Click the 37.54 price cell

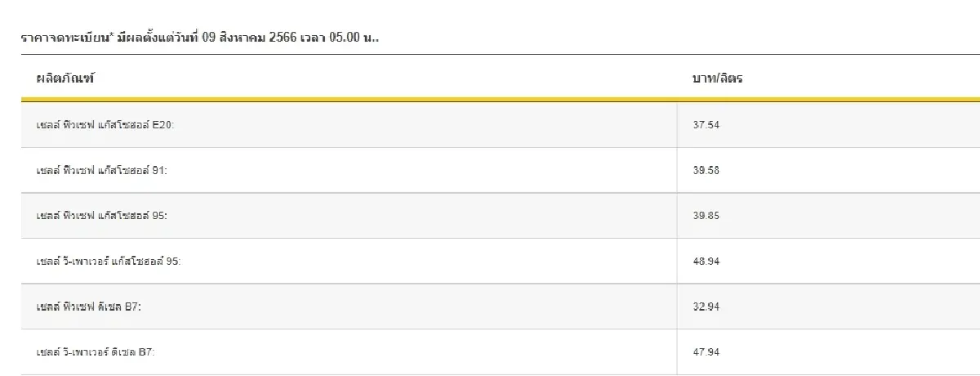(x=706, y=125)
